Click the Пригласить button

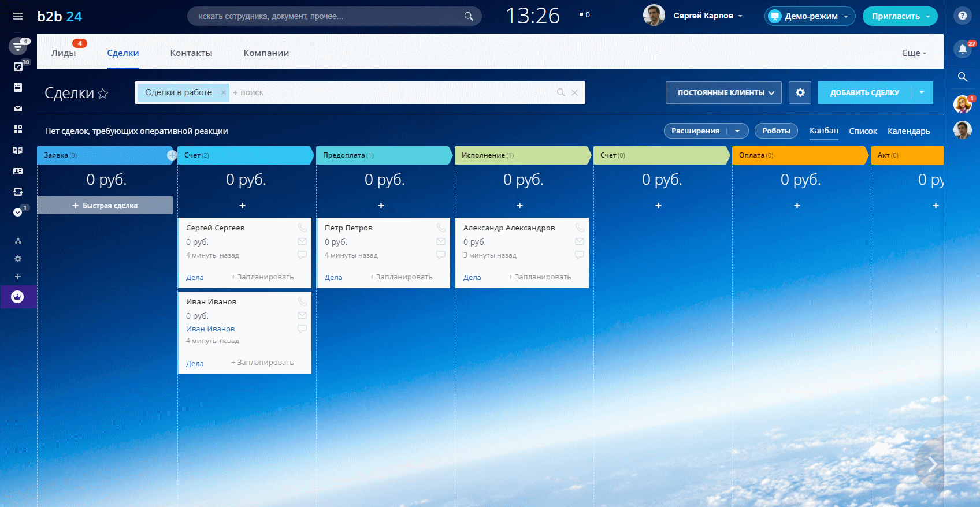pyautogui.click(x=896, y=16)
